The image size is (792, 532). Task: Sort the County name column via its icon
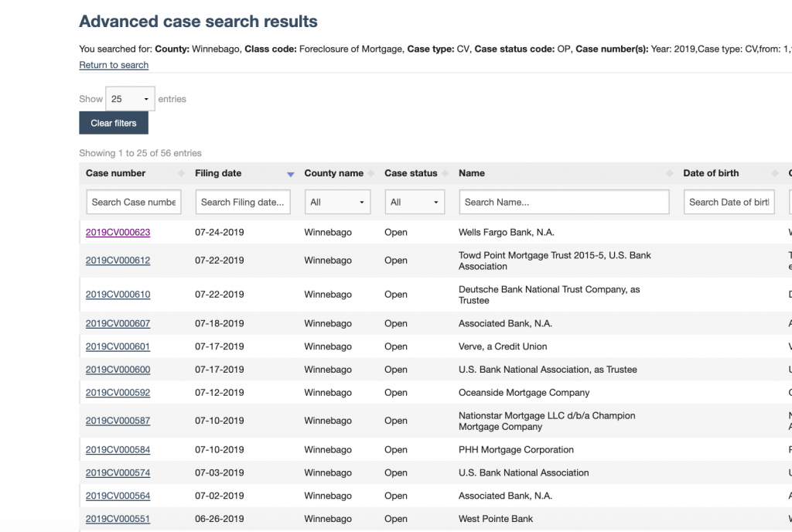click(371, 174)
